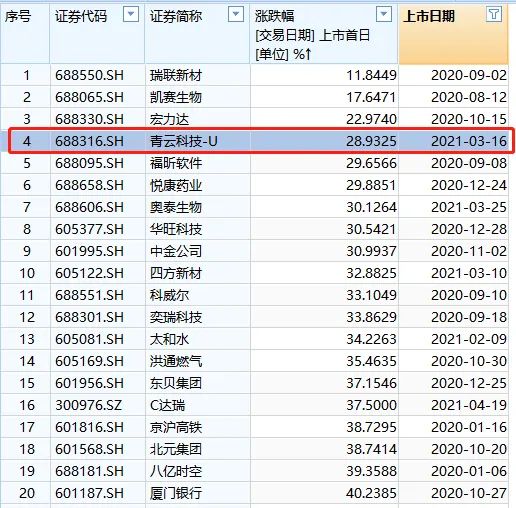Select security name 中金公司
516x508 pixels.
click(x=176, y=251)
